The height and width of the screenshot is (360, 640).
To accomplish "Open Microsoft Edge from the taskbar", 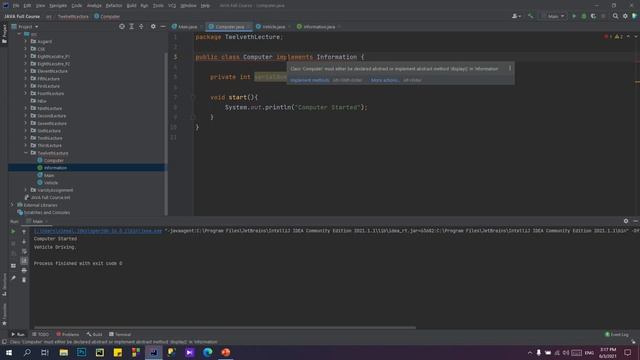I will [208, 352].
